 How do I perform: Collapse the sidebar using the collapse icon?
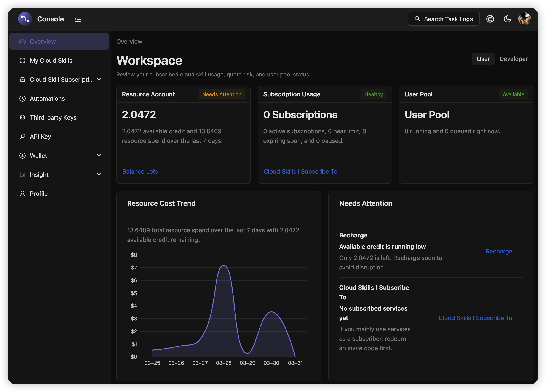(x=78, y=19)
